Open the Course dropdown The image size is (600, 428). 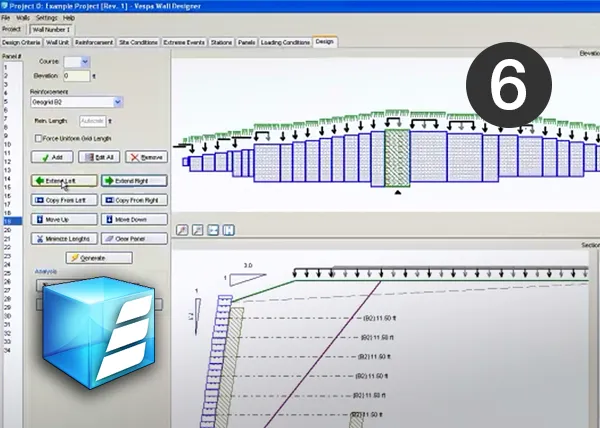[x=85, y=62]
